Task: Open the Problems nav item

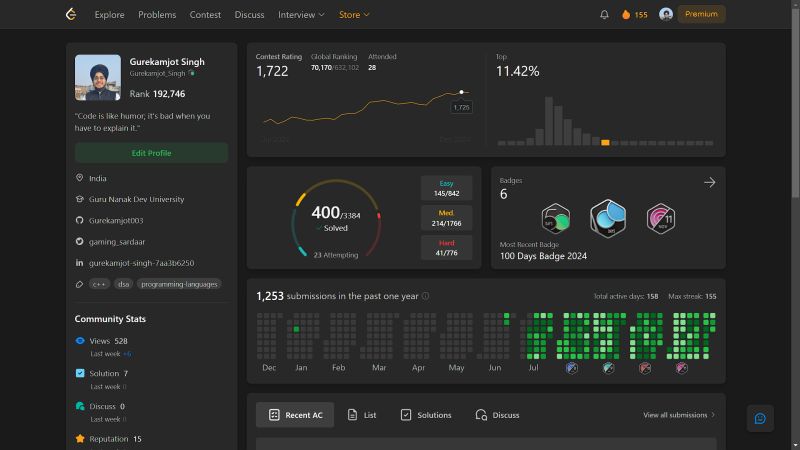Action: point(157,15)
